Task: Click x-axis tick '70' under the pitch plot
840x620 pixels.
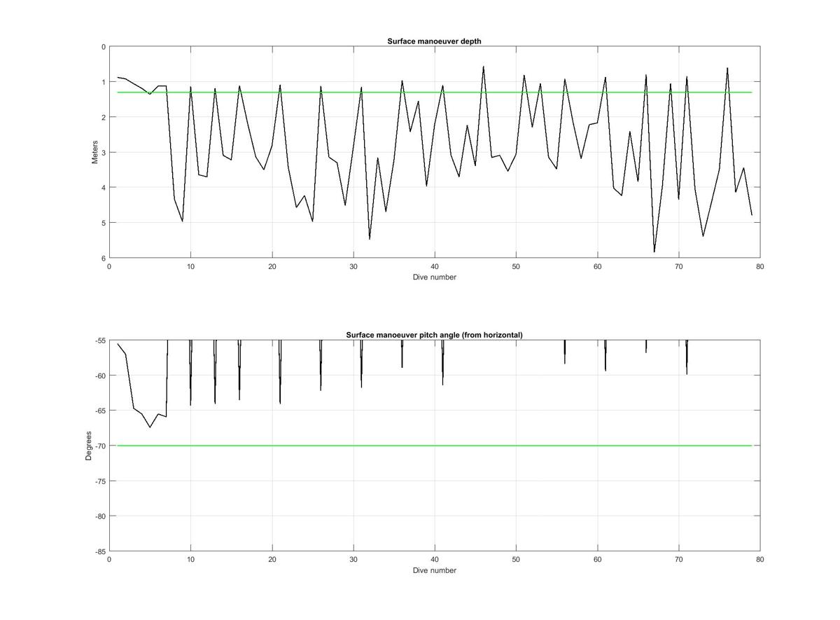Action: click(x=679, y=560)
